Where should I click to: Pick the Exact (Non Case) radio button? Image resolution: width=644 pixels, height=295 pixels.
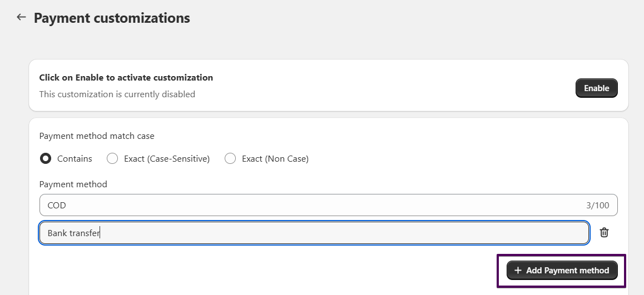click(x=230, y=159)
